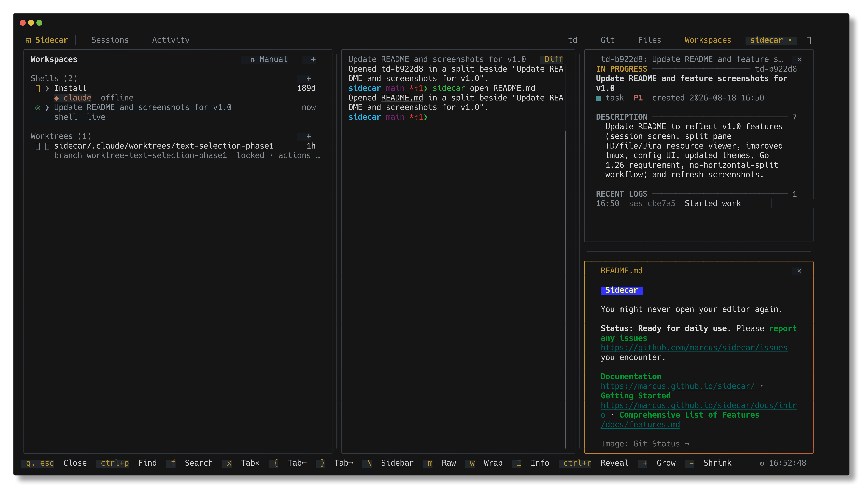Screen dimensions: 868x494
Task: Open the sidecar project dropdown
Action: pos(771,40)
